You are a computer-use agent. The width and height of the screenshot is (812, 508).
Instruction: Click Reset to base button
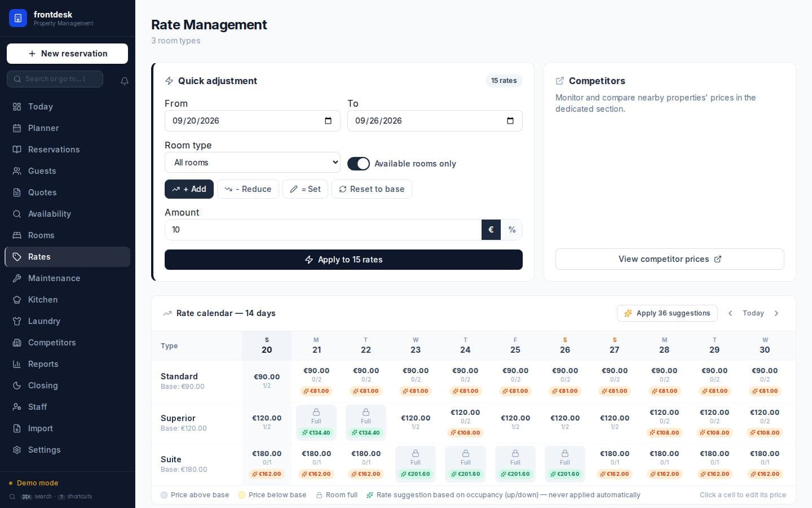point(372,189)
